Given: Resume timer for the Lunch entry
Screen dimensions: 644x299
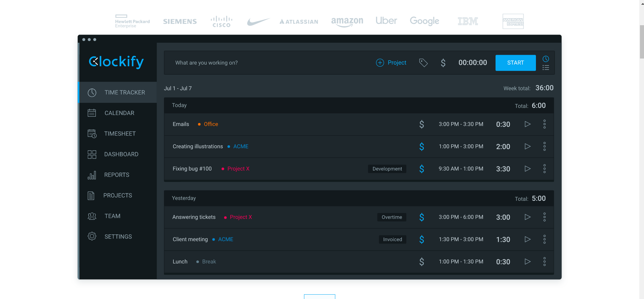Looking at the screenshot, I should tap(528, 261).
